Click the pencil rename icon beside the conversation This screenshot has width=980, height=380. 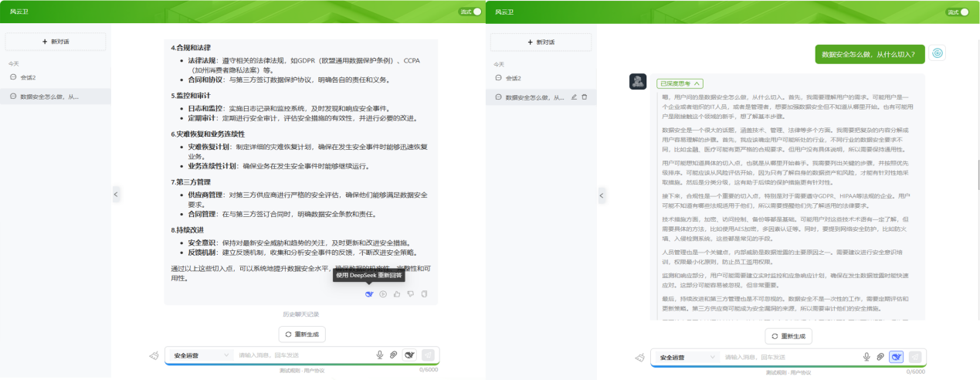574,97
